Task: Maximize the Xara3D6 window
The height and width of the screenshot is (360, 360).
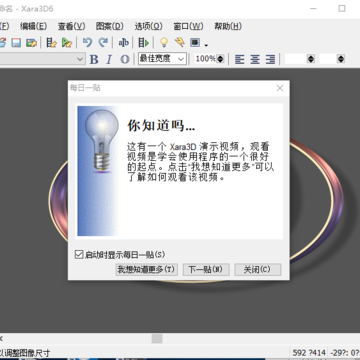Action: (342, 8)
